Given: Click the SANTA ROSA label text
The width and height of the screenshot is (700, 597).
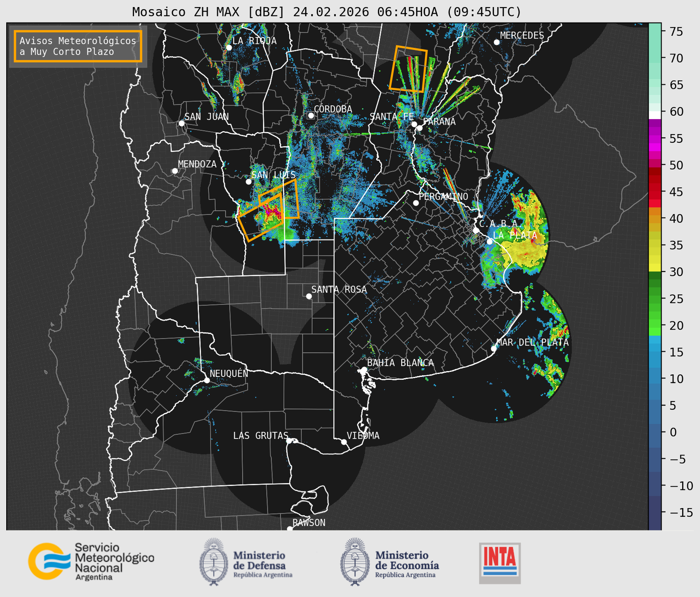Looking at the screenshot, I should (339, 289).
